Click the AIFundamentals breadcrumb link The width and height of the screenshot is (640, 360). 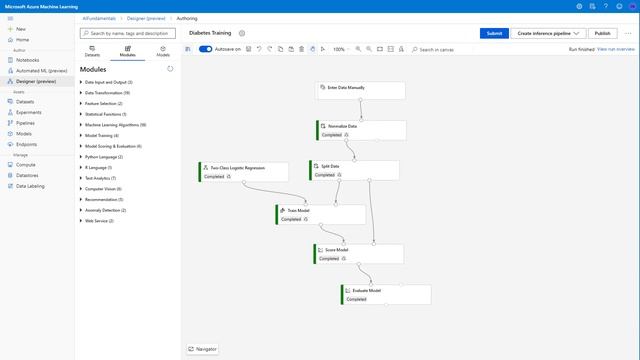tap(99, 18)
